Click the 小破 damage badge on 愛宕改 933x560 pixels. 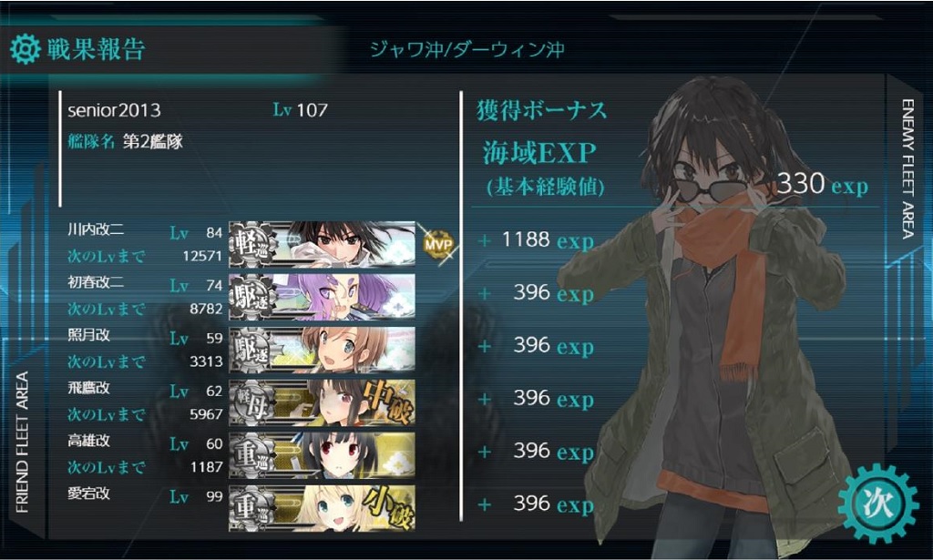388,508
